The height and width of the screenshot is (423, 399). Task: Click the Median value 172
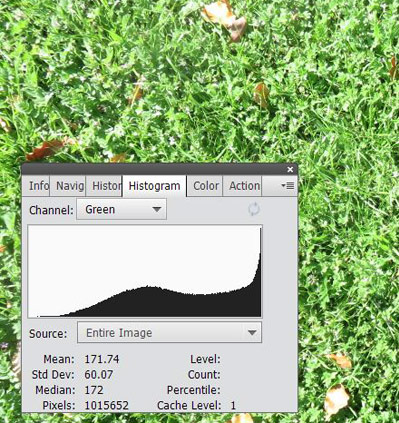(x=94, y=390)
